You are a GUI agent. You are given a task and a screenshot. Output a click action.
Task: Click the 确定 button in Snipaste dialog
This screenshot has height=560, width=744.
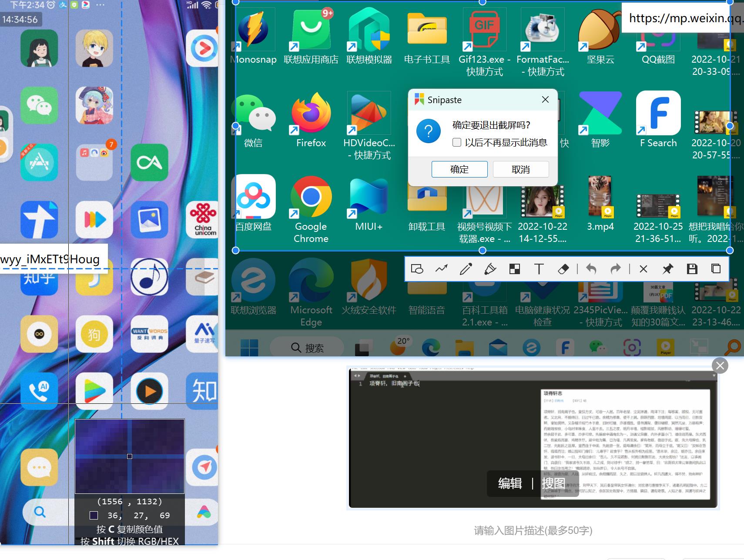pos(459,169)
